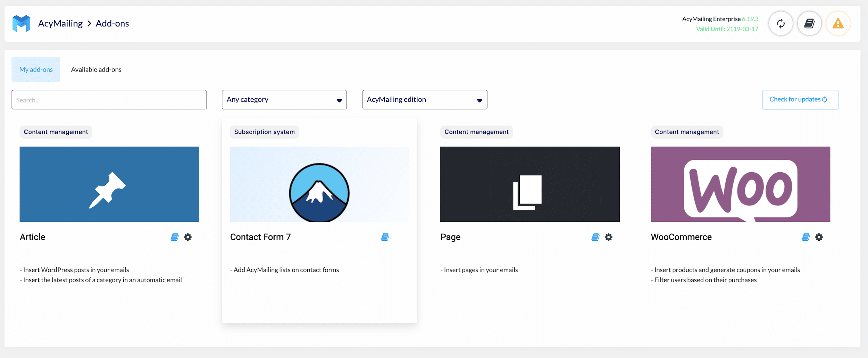The width and height of the screenshot is (868, 358).
Task: Open the Any category dropdown
Action: (x=284, y=100)
